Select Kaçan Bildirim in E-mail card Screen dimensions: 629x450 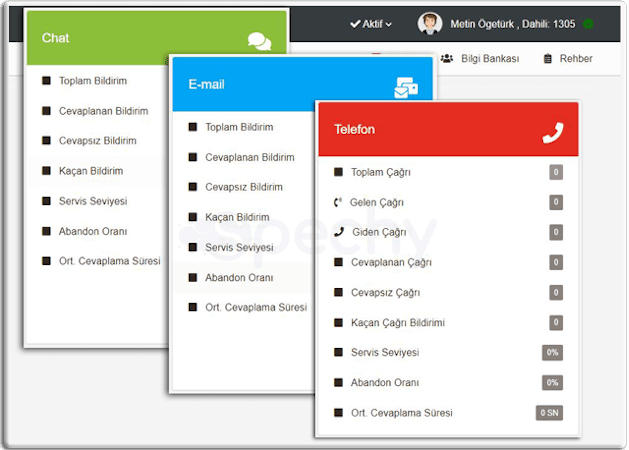[x=237, y=217]
